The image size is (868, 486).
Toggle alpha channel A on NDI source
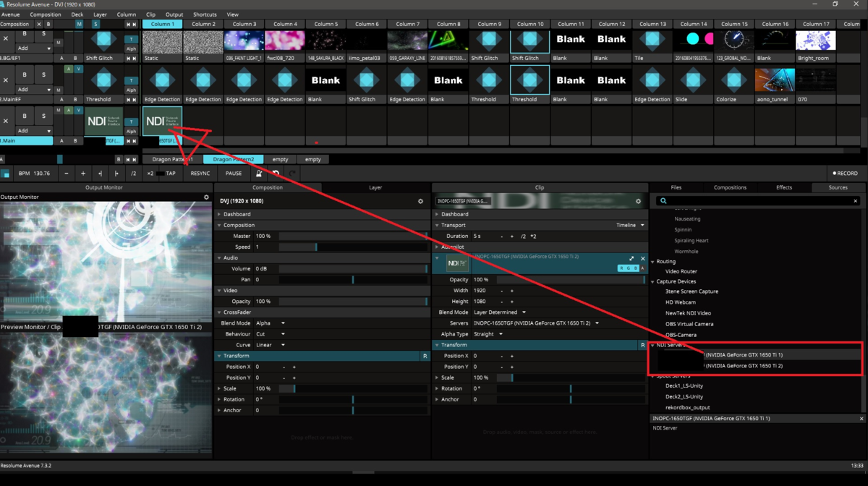(x=642, y=268)
